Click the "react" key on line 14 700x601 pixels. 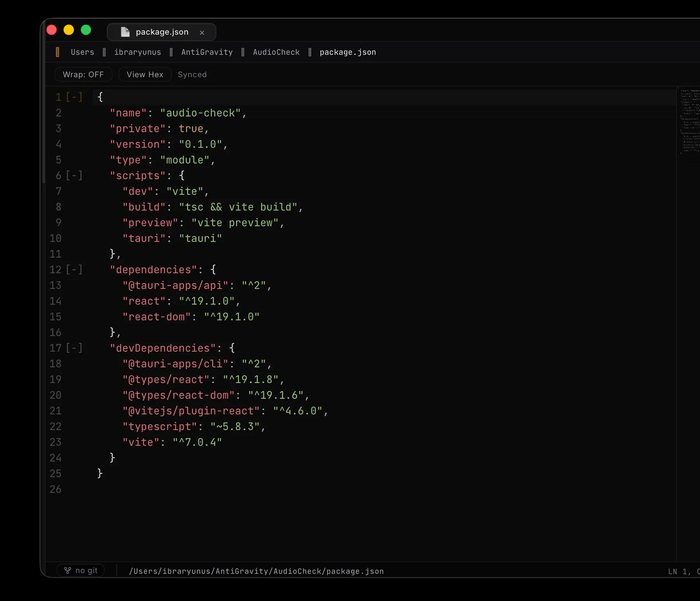(144, 301)
